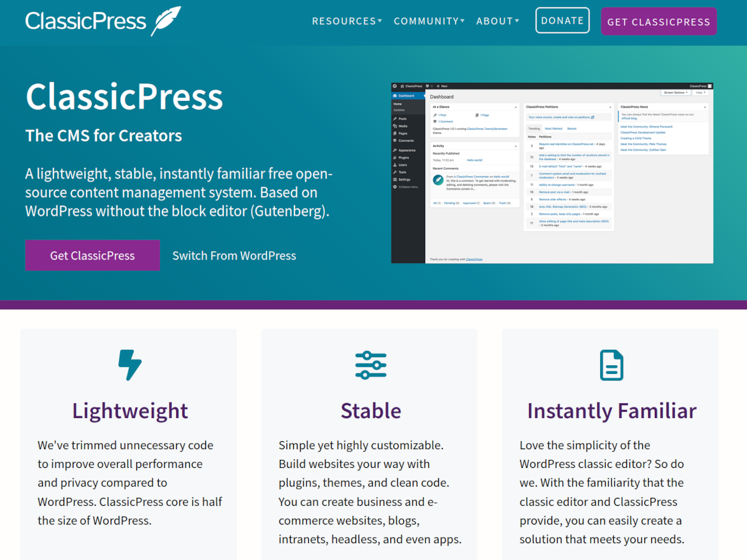747x560 pixels.
Task: Click the header Get ClassicPress purple button
Action: 659,22
